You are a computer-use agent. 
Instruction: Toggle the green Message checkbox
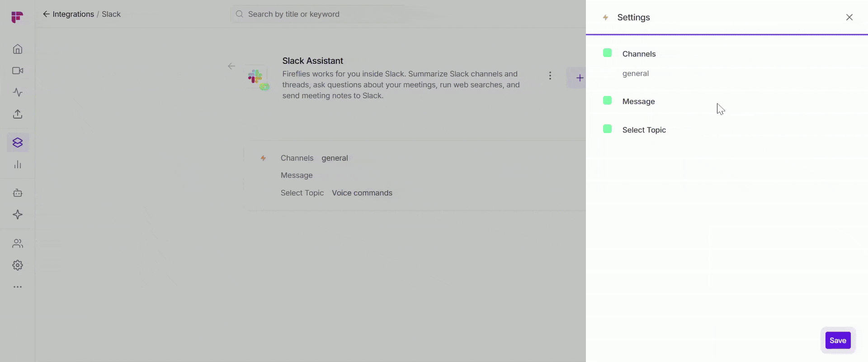coord(608,100)
